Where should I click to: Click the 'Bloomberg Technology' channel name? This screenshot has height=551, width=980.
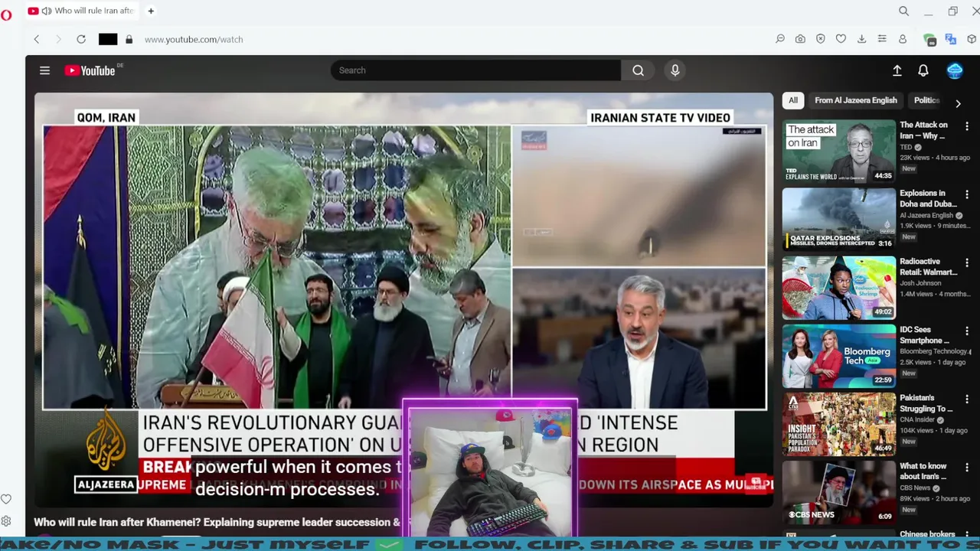click(933, 351)
